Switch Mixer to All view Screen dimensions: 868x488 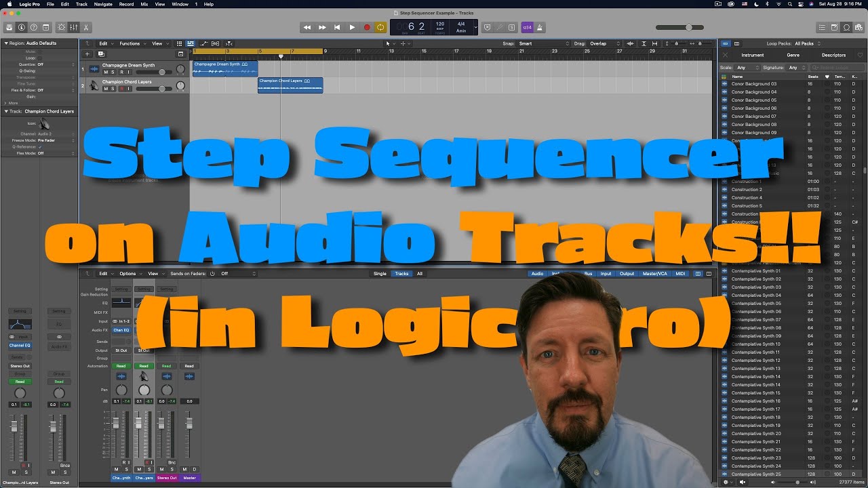tap(420, 274)
